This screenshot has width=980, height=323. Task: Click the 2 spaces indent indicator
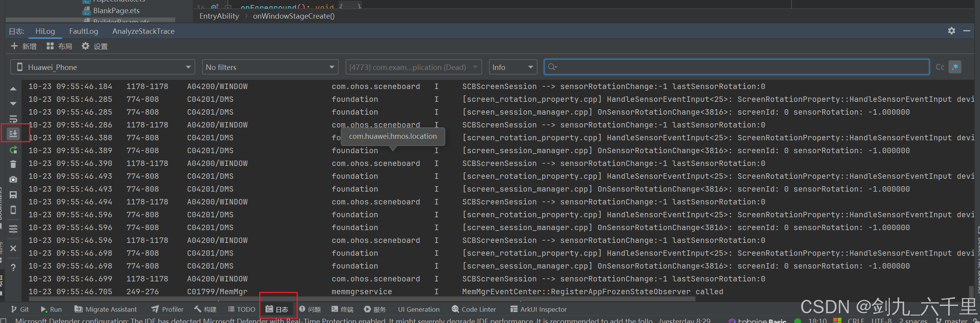tap(913, 320)
